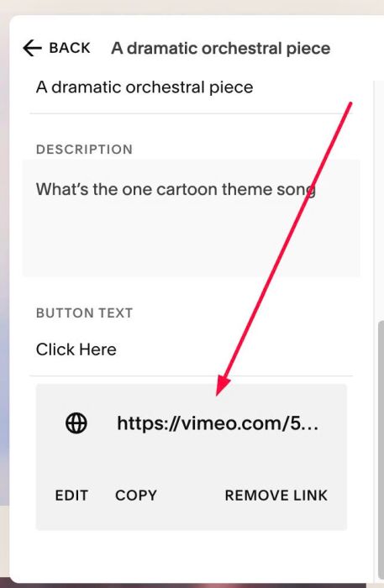The height and width of the screenshot is (588, 384).
Task: Click EDIT on the link card
Action: point(71,496)
